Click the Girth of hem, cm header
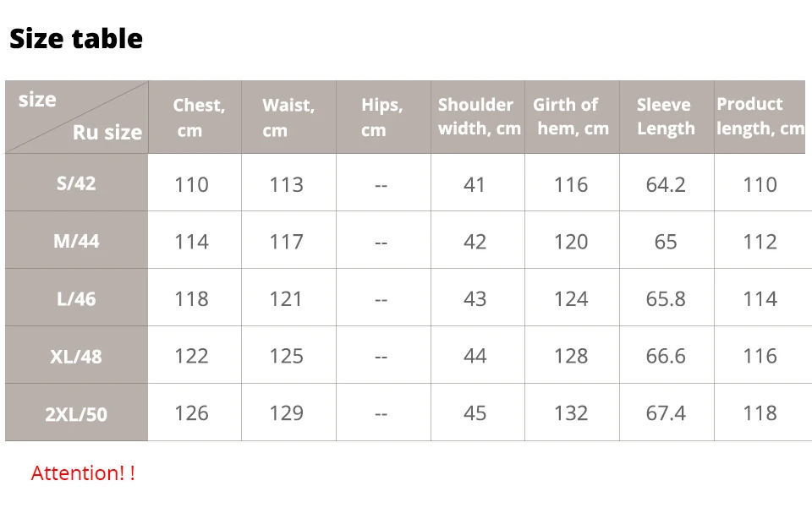 coord(572,117)
